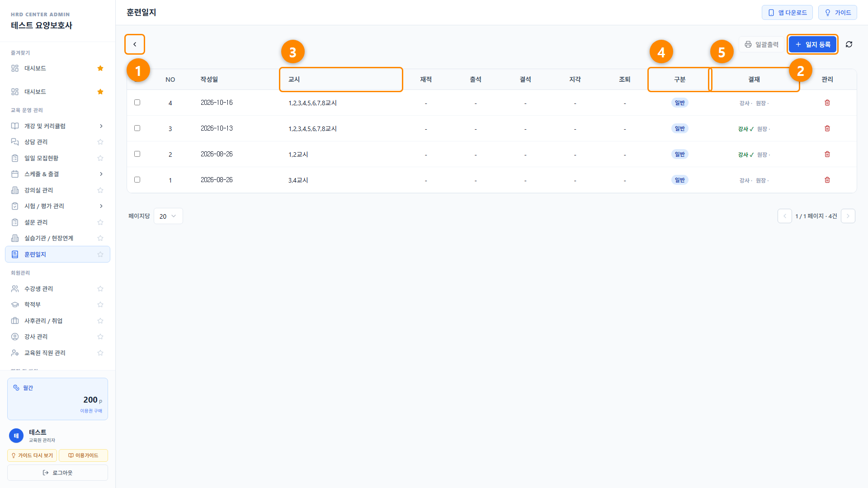The image size is (868, 488).
Task: Open the 페이지당 20 dropdown
Action: tap(168, 216)
